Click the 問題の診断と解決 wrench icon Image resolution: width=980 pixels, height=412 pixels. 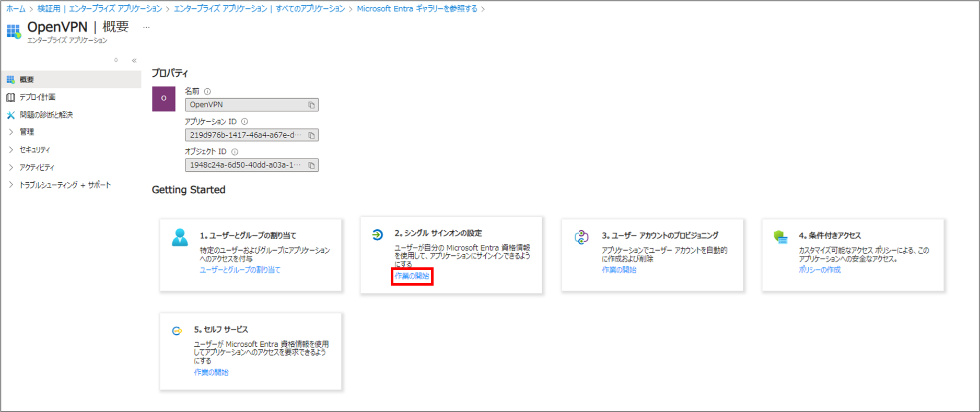[x=10, y=115]
